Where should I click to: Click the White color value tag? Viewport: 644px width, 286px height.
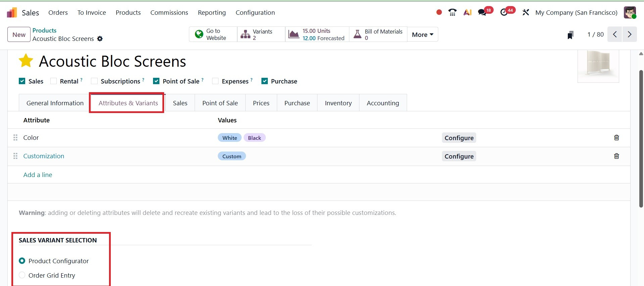tap(230, 138)
